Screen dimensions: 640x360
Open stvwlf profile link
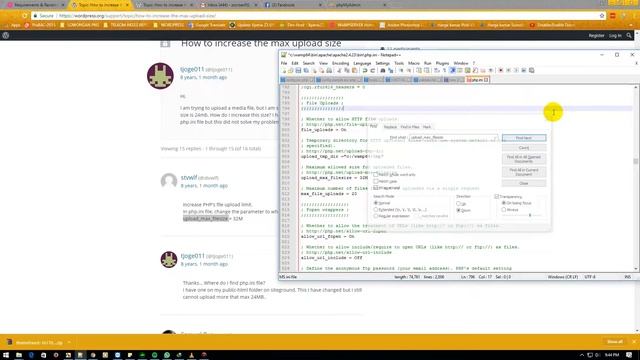[x=189, y=178]
